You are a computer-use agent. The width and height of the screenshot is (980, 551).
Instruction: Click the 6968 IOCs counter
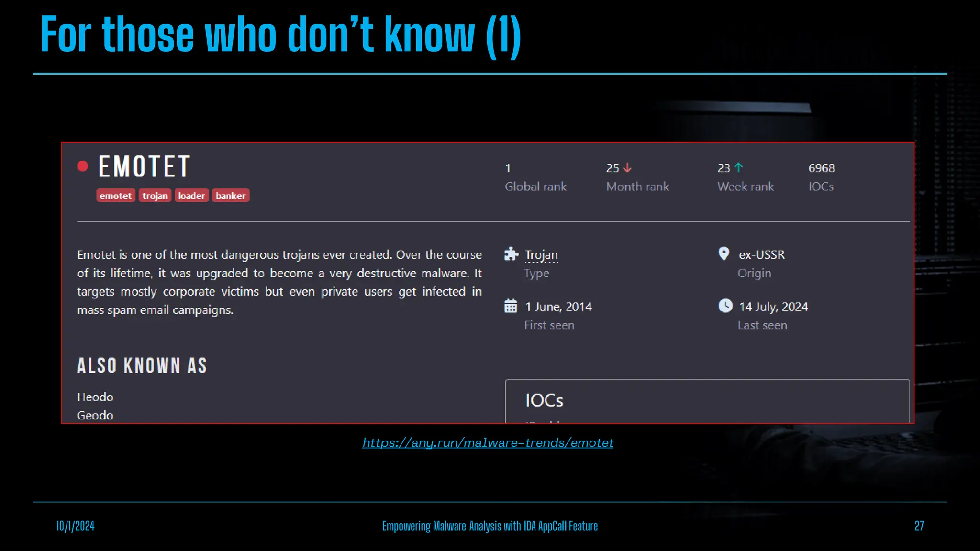pyautogui.click(x=821, y=168)
